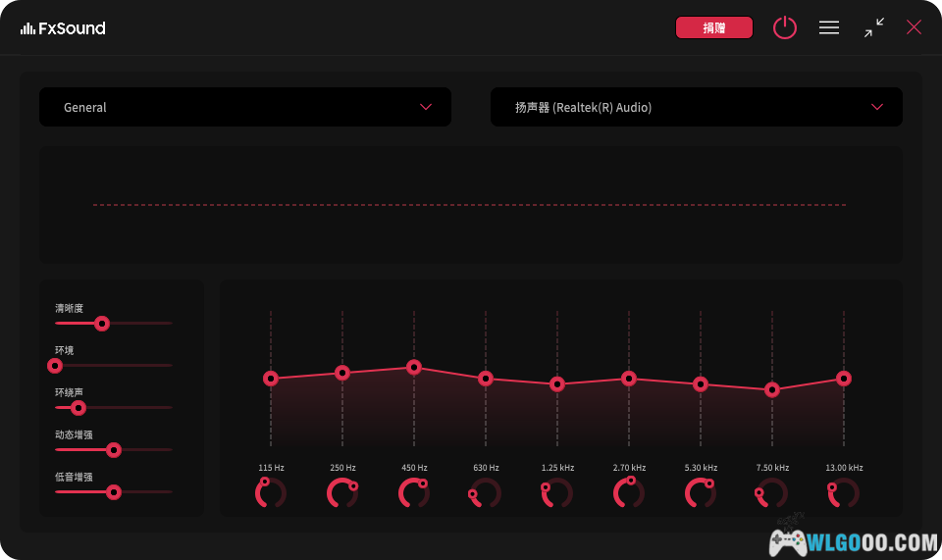Expand the 扬声器 (Realtek(R) Audio) output device dropdown
Image resolution: width=942 pixels, height=560 pixels.
pos(696,107)
